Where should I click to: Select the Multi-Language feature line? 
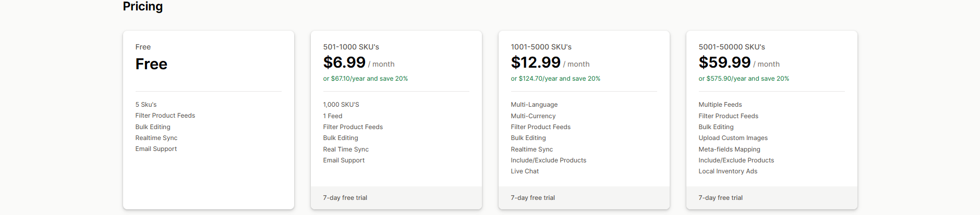pos(534,105)
